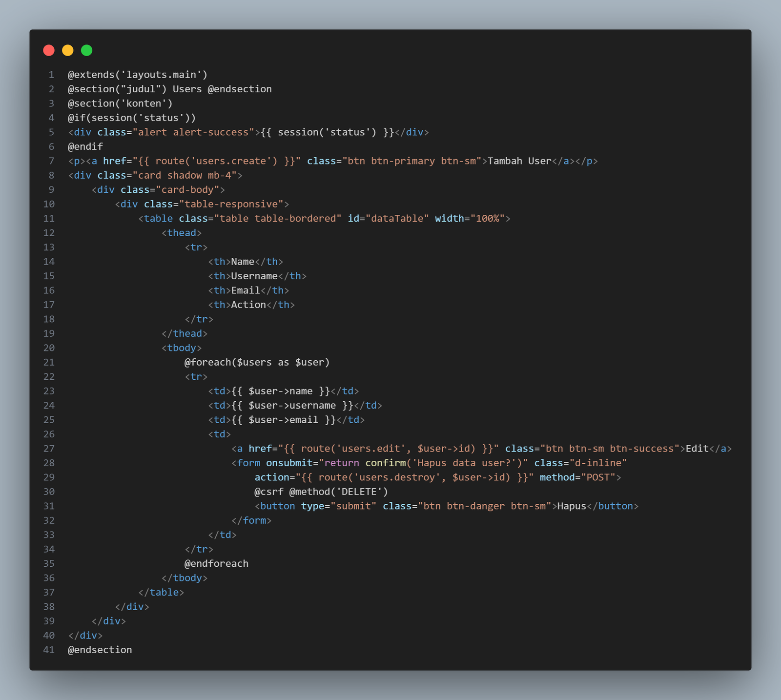Click line number 41 in the gutter

[x=49, y=650]
